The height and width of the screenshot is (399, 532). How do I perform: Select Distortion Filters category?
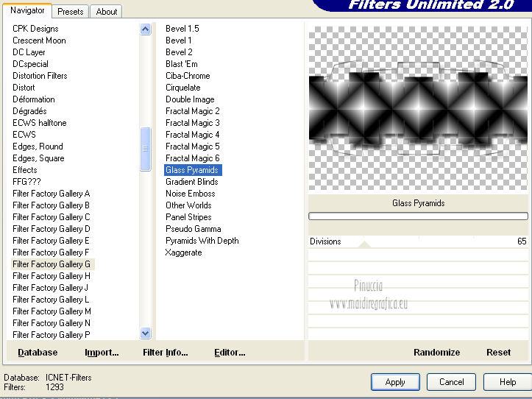(40, 76)
